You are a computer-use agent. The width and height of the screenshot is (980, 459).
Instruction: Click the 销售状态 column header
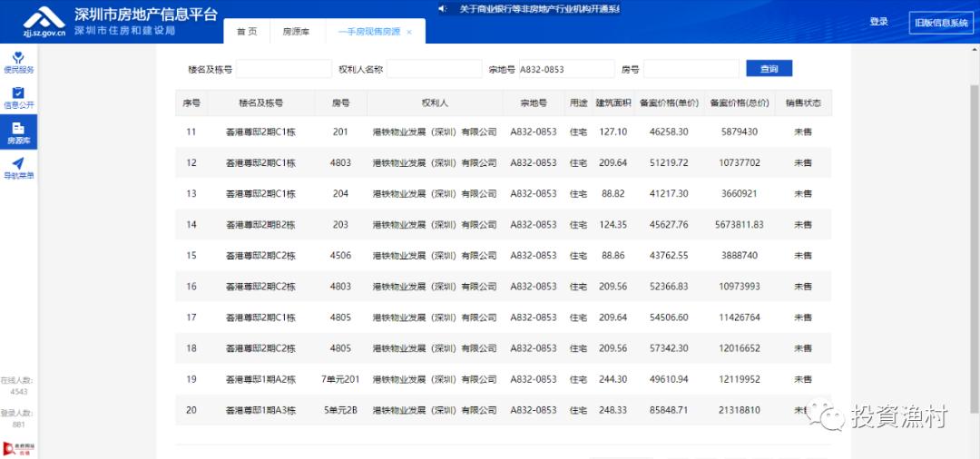pyautogui.click(x=803, y=103)
